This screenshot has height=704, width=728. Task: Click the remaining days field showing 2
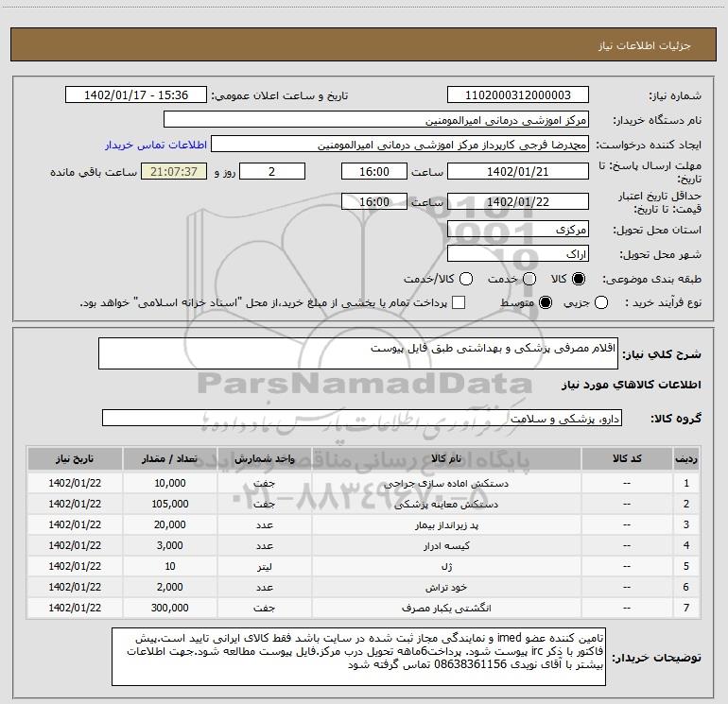(272, 171)
